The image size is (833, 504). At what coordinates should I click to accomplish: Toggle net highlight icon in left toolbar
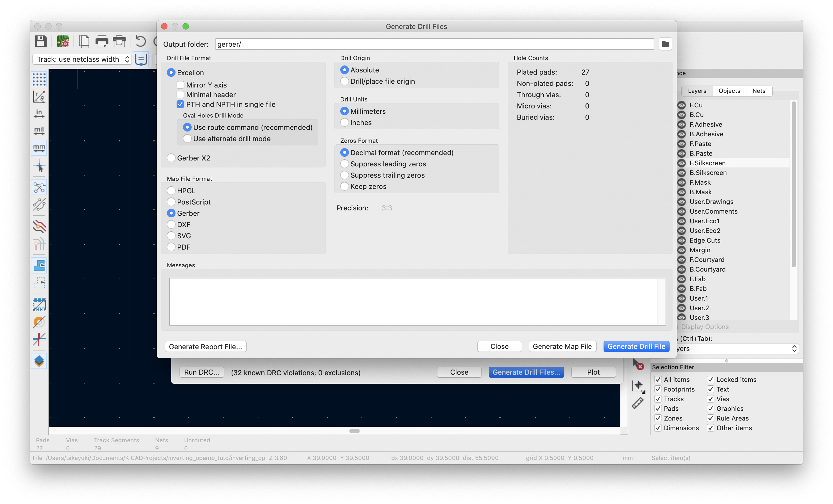[x=39, y=244]
